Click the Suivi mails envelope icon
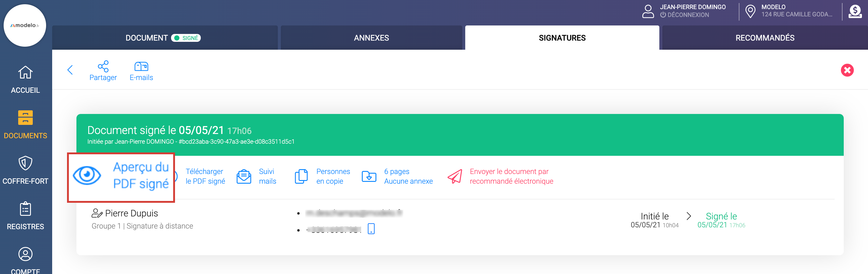The image size is (868, 274). (244, 176)
